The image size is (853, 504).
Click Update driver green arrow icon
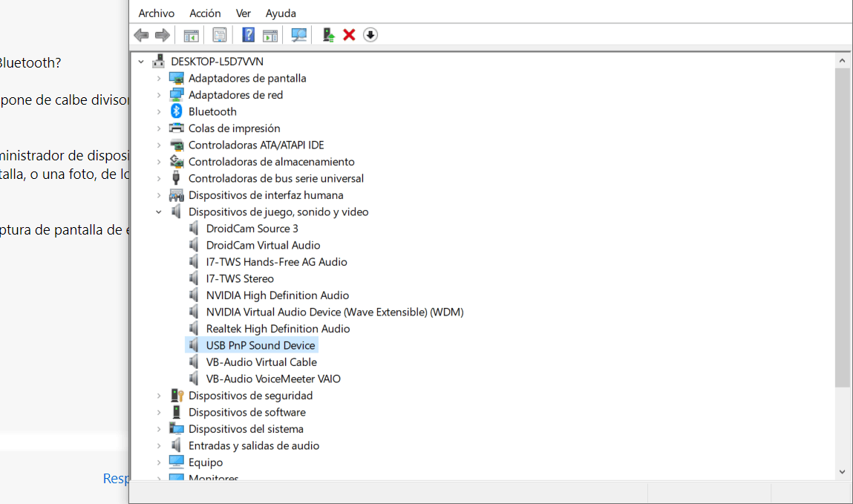(x=328, y=36)
